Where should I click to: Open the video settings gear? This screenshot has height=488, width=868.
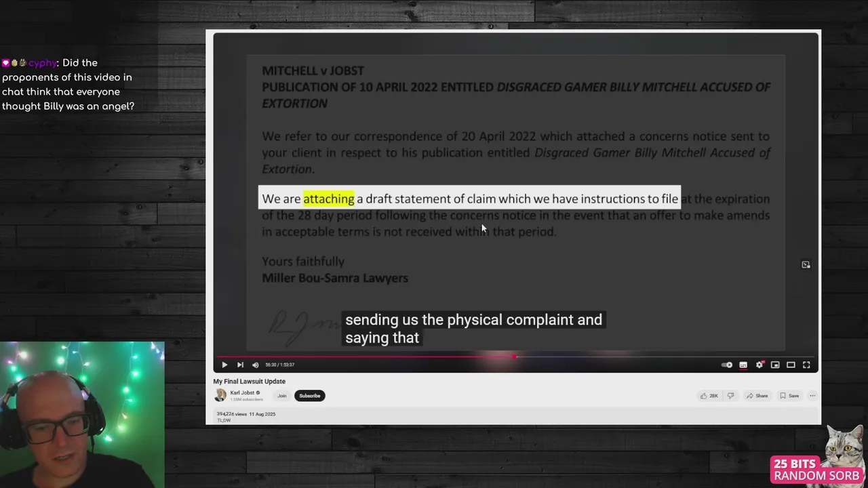pos(759,365)
